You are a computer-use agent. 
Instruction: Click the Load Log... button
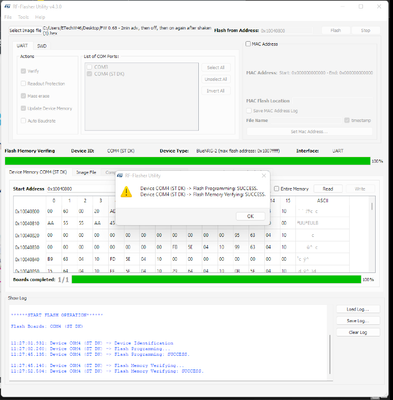pos(358,309)
